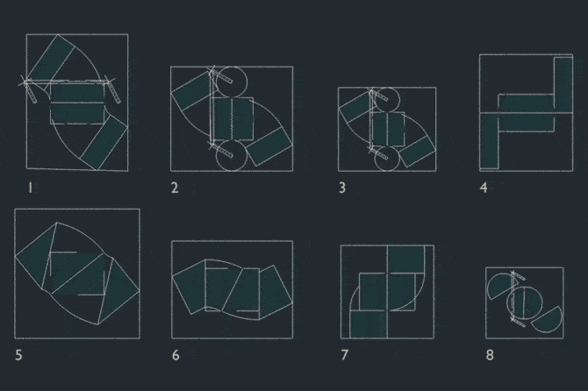Click the bottom-left filled square in drawing 7
The image size is (588, 391).
click(369, 324)
